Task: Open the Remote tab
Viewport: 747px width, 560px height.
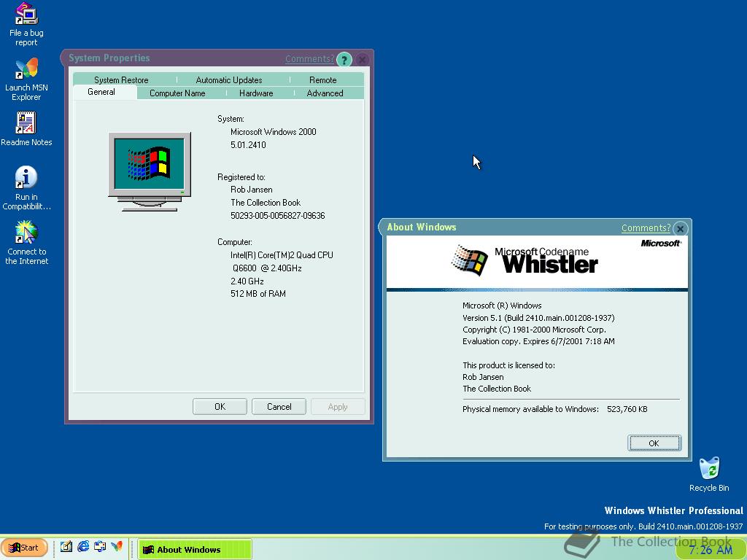Action: [322, 80]
